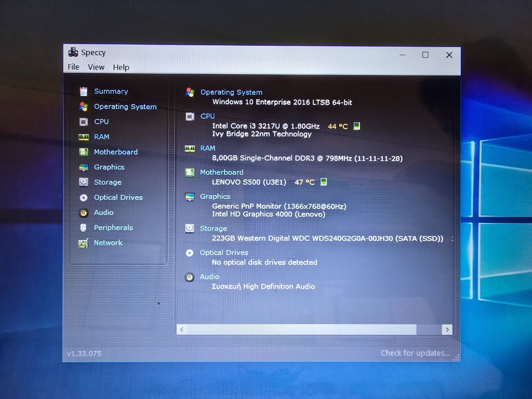The height and width of the screenshot is (399, 532).
Task: Click the horizontal scrollbar thumb
Action: tap(301, 330)
